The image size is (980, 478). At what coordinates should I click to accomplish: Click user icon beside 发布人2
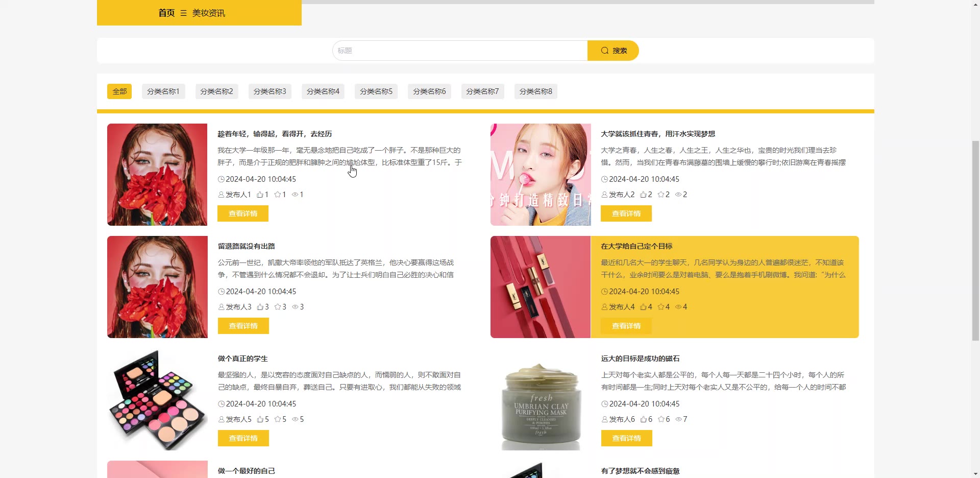[604, 195]
